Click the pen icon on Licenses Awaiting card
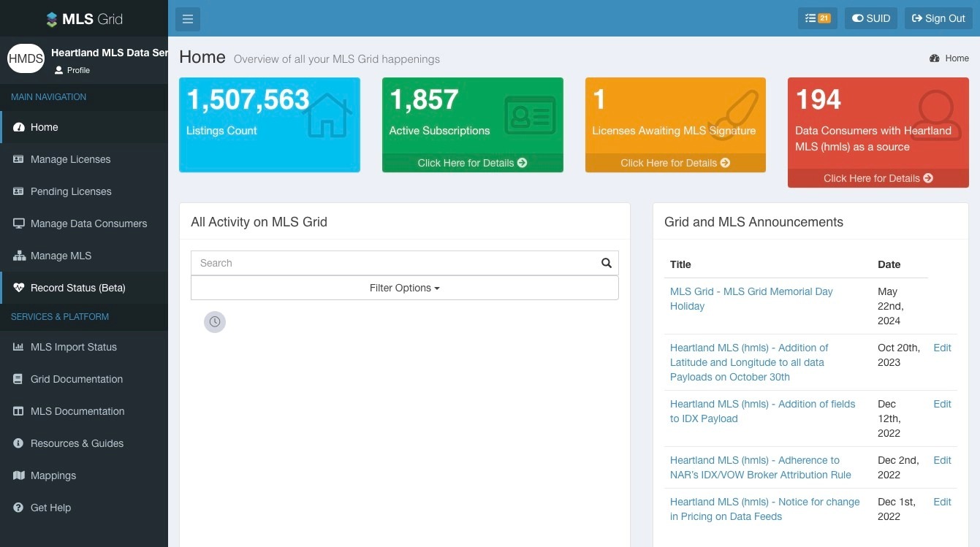 coord(732,115)
